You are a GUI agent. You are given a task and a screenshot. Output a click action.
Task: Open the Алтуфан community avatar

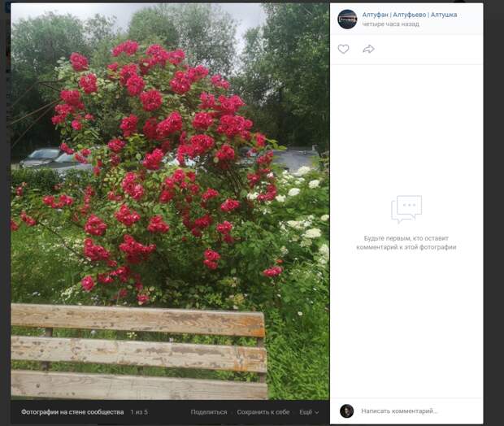(347, 20)
